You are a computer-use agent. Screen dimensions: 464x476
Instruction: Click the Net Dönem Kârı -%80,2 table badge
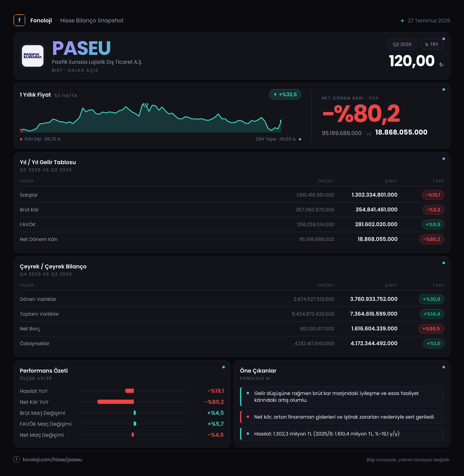click(x=432, y=239)
